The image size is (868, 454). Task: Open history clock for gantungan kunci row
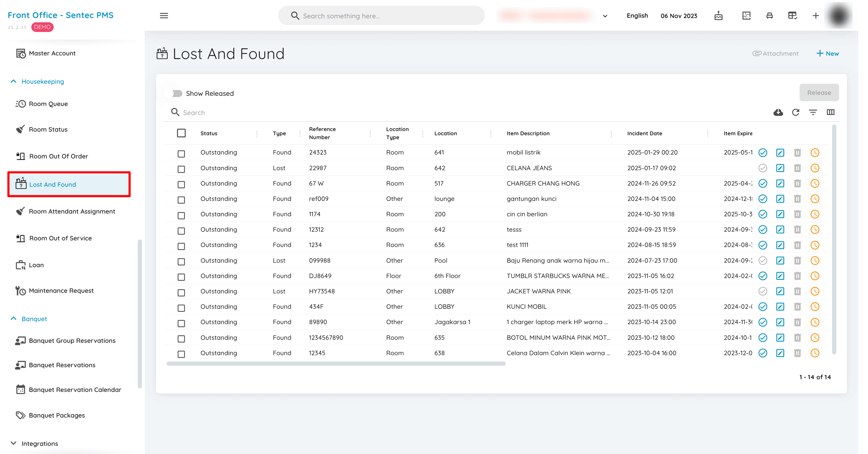pos(814,199)
